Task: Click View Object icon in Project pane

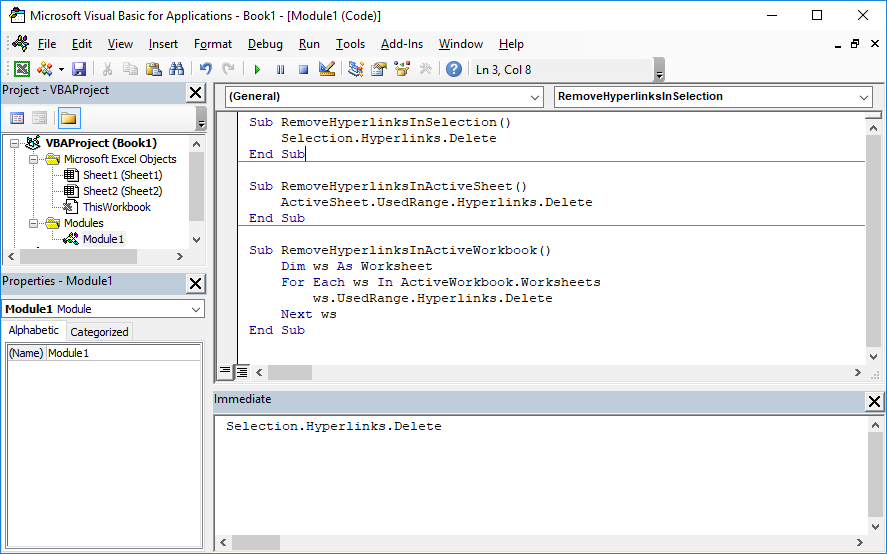Action: click(40, 118)
